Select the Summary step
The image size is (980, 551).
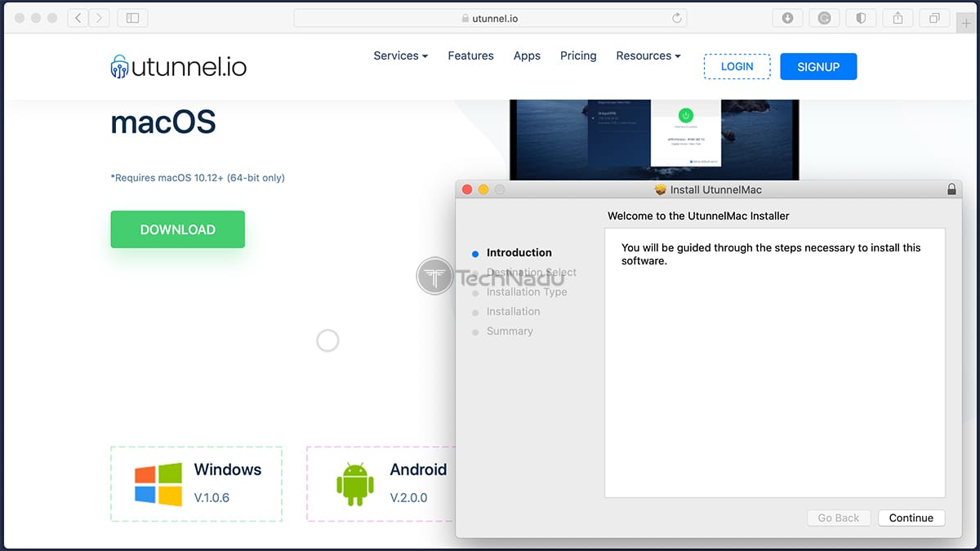click(510, 331)
